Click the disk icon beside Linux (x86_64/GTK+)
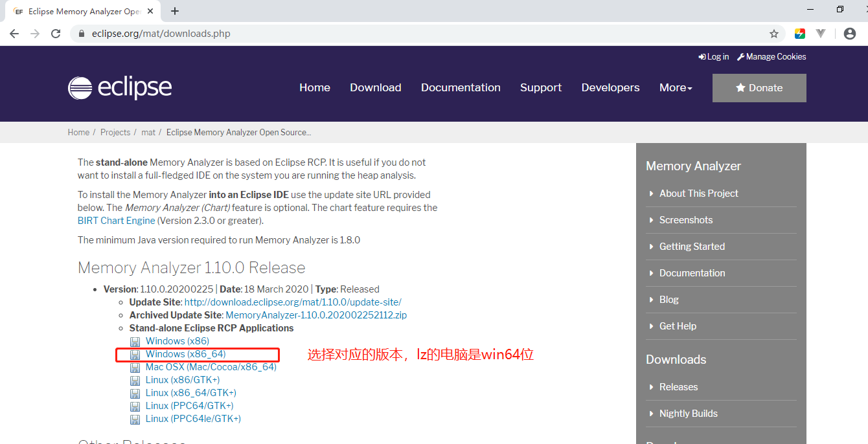868x444 pixels. (135, 394)
